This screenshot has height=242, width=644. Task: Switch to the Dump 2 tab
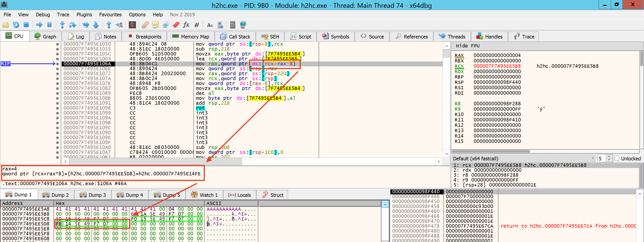coord(56,195)
